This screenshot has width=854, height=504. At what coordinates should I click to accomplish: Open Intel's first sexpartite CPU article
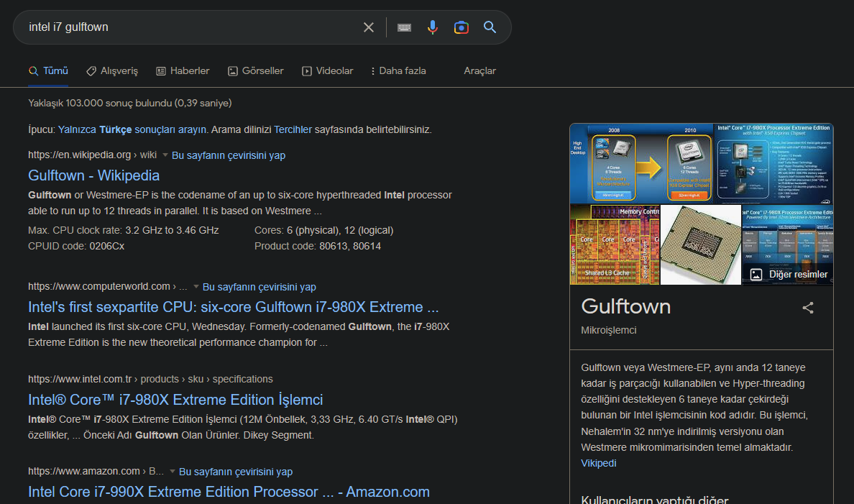(x=233, y=307)
